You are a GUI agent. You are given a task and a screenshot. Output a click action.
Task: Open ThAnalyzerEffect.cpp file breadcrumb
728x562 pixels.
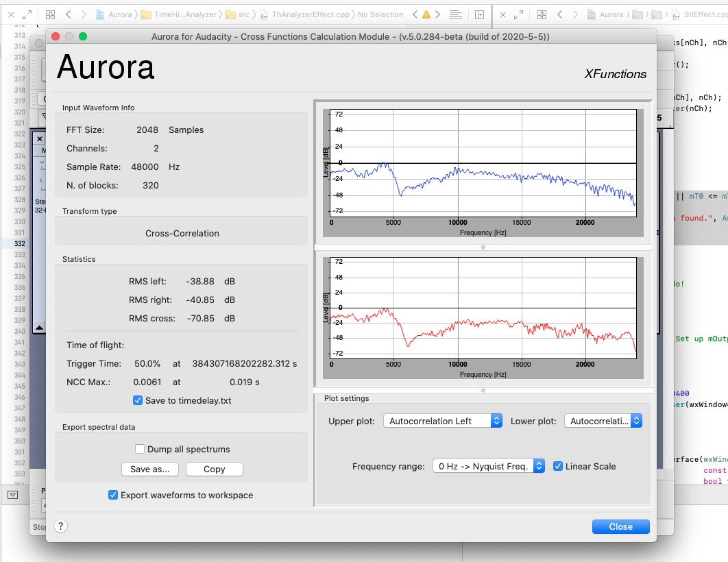click(304, 15)
